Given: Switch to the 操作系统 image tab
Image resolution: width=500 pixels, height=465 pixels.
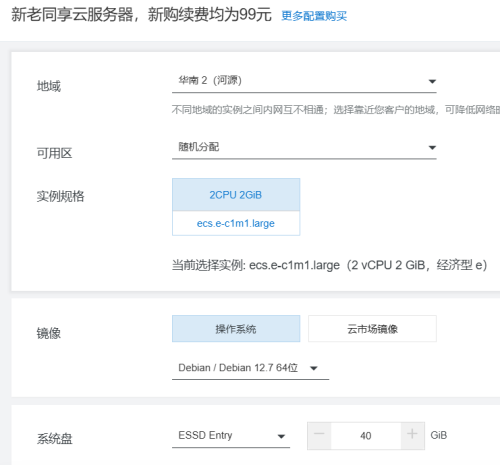Looking at the screenshot, I should click(x=236, y=329).
